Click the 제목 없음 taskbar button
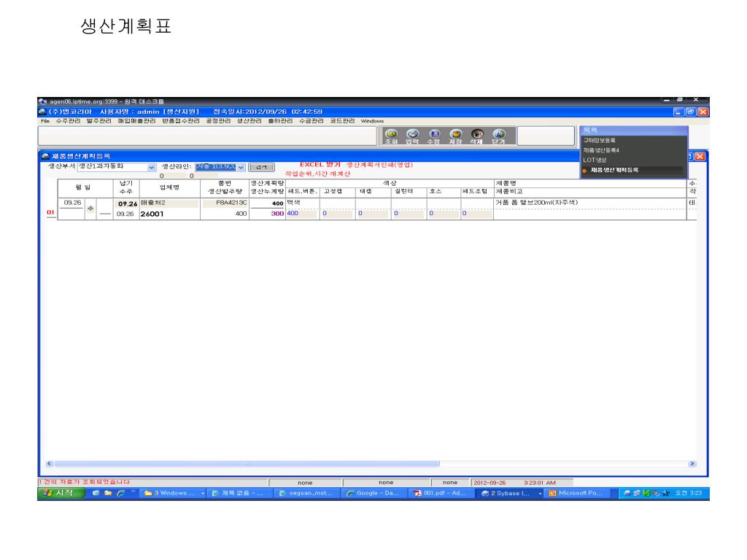The image size is (747, 560). point(239,494)
